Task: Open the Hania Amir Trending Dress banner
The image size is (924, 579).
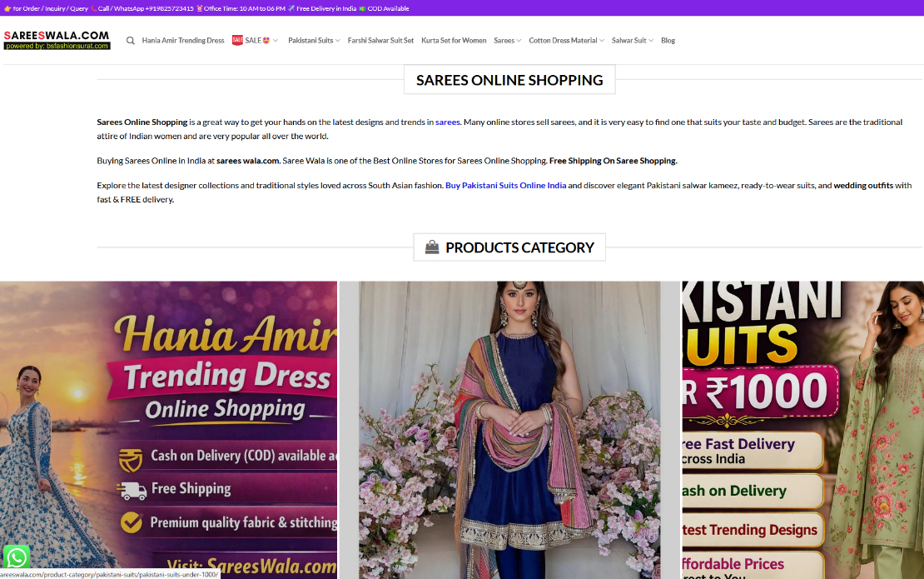Action: (x=168, y=430)
